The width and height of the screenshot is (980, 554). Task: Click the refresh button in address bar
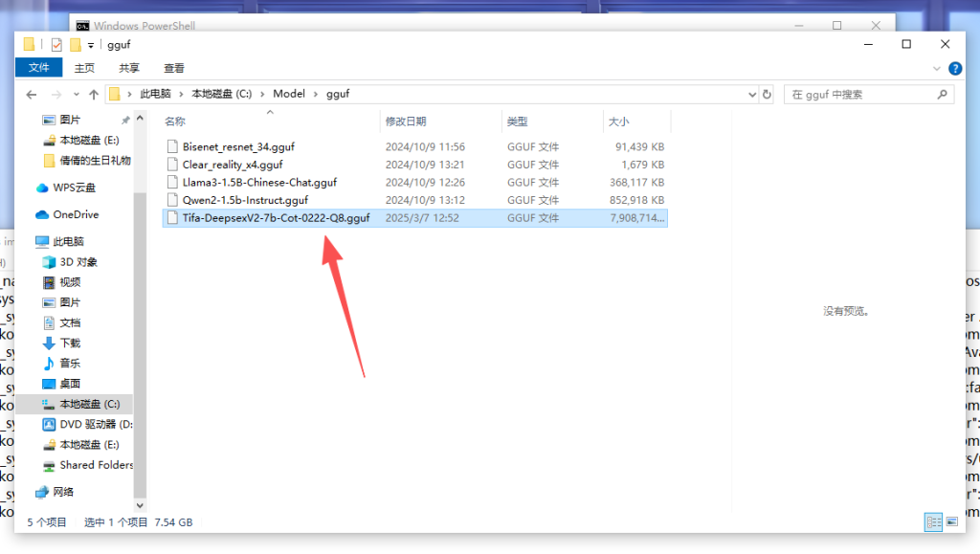click(x=767, y=95)
